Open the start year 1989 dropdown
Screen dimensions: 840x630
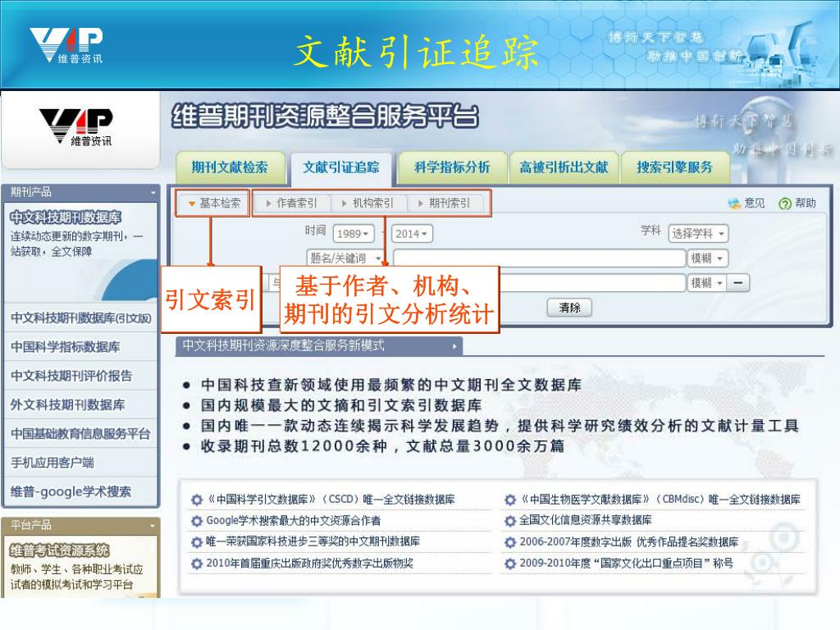[x=353, y=234]
